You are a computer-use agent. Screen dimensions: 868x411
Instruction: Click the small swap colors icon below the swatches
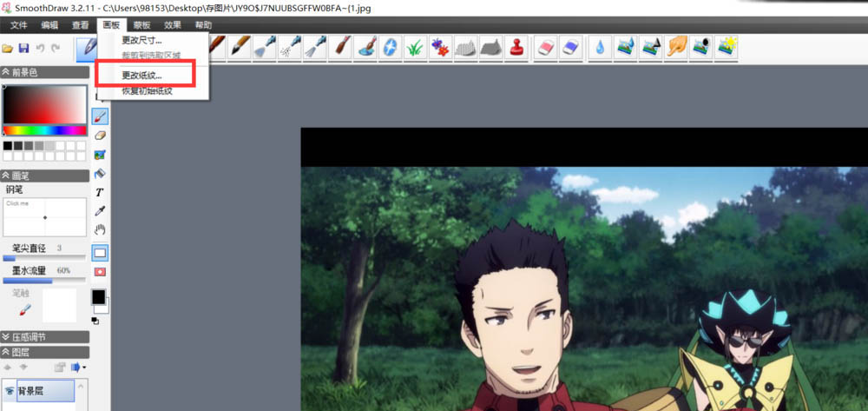click(95, 321)
